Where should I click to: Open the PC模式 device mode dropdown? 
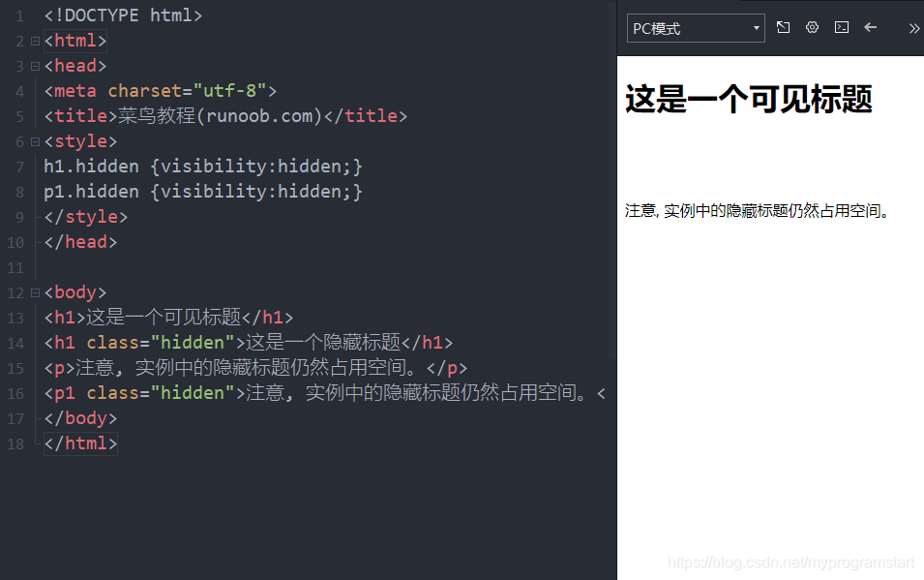(x=695, y=28)
